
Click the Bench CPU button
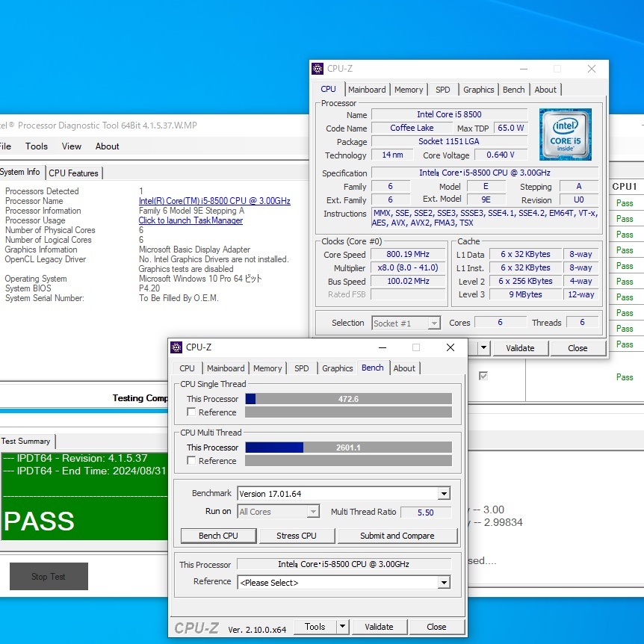(218, 536)
